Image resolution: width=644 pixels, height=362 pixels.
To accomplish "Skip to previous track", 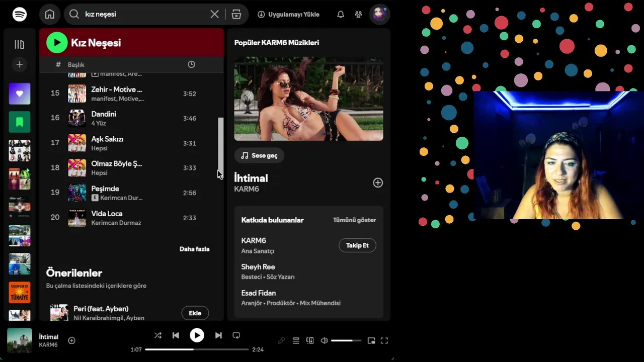I will (176, 335).
